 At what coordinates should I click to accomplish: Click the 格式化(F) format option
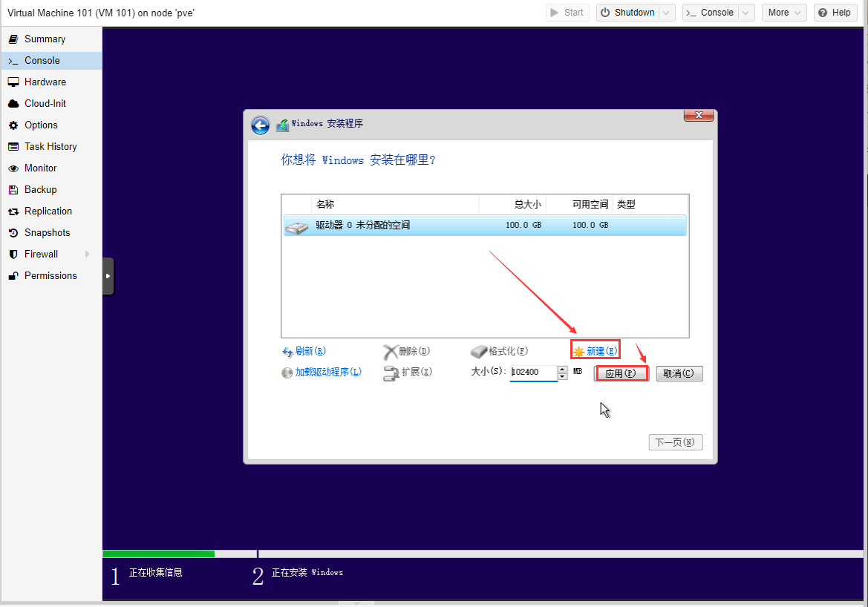pyautogui.click(x=499, y=352)
